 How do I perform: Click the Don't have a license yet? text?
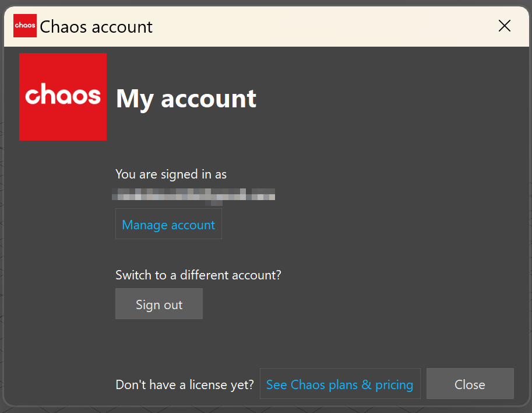[185, 385]
